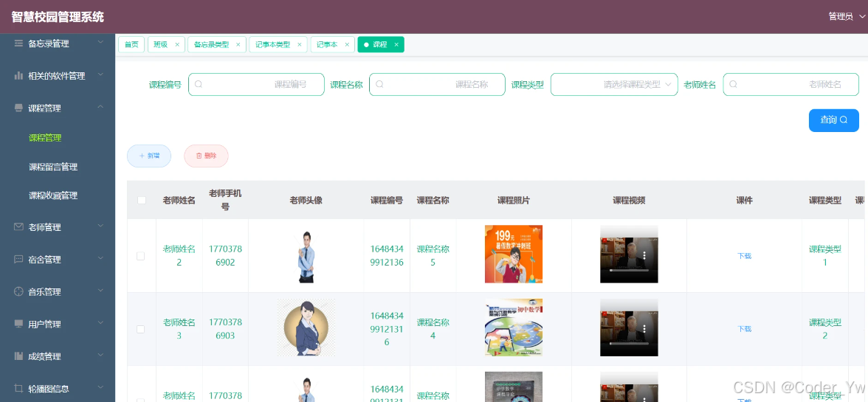This screenshot has width=868, height=402.
Task: Click the blue 查询 button
Action: click(834, 120)
